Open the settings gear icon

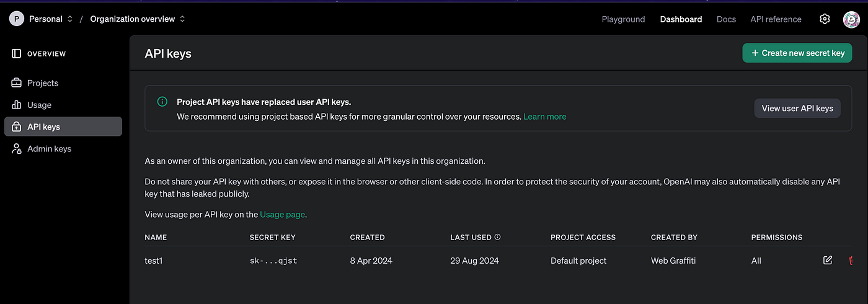pyautogui.click(x=825, y=19)
